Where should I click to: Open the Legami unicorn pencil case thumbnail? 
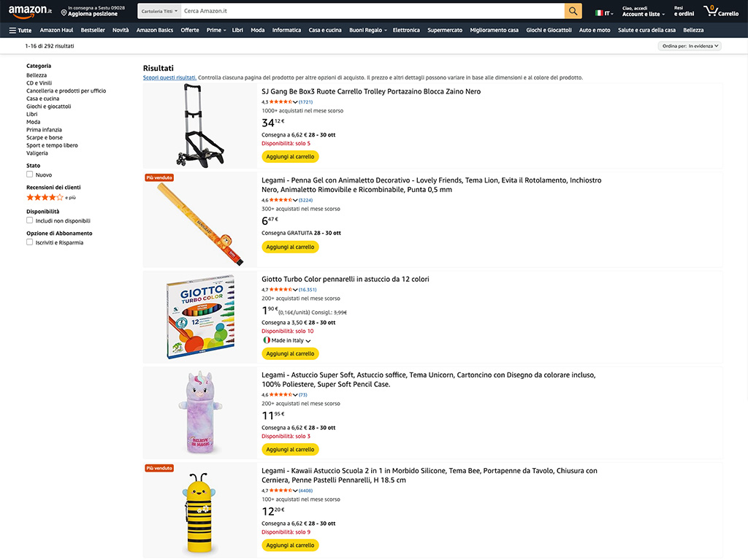(x=199, y=413)
